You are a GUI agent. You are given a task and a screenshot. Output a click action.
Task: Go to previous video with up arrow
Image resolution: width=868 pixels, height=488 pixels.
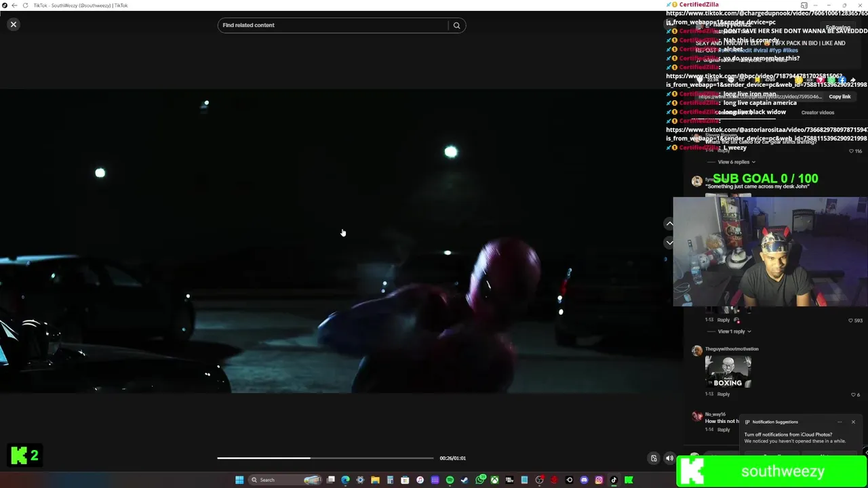(669, 224)
